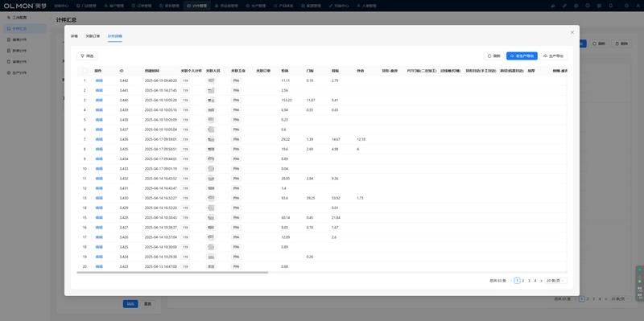Toggle the select-all checkbox in table header
The height and width of the screenshot is (321, 644).
point(85,71)
